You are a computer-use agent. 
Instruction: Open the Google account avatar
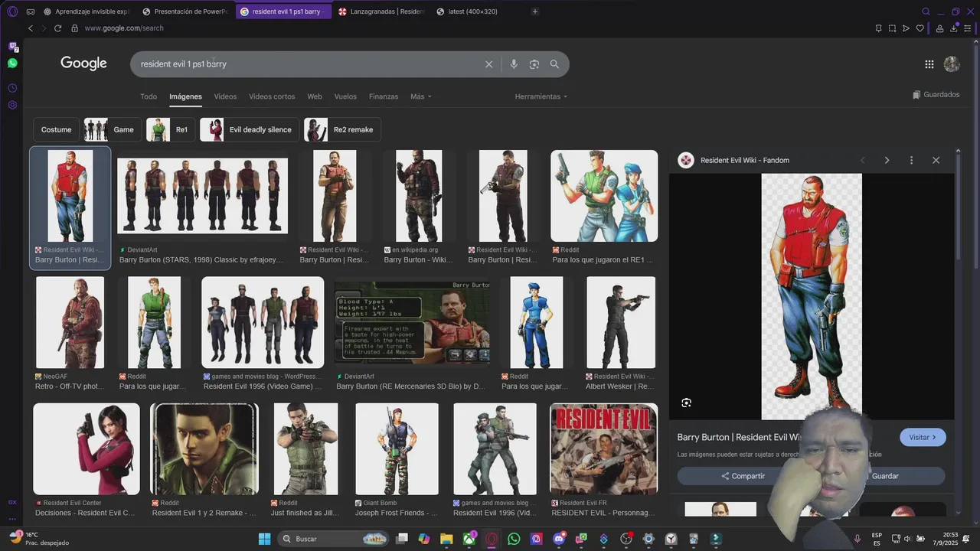[952, 64]
